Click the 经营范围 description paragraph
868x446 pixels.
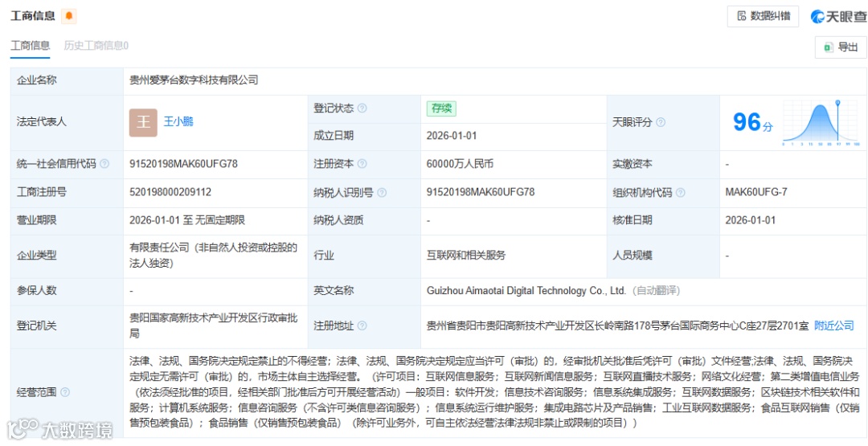coord(493,392)
